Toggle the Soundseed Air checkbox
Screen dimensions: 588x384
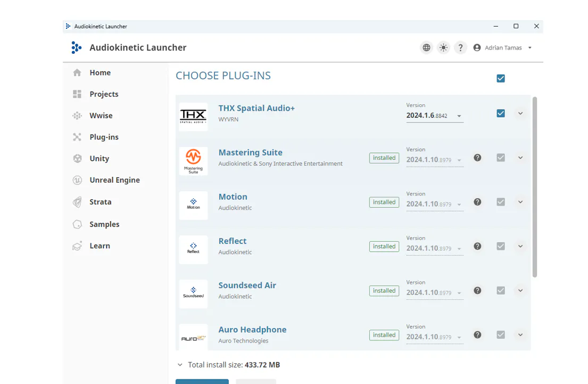pyautogui.click(x=501, y=291)
